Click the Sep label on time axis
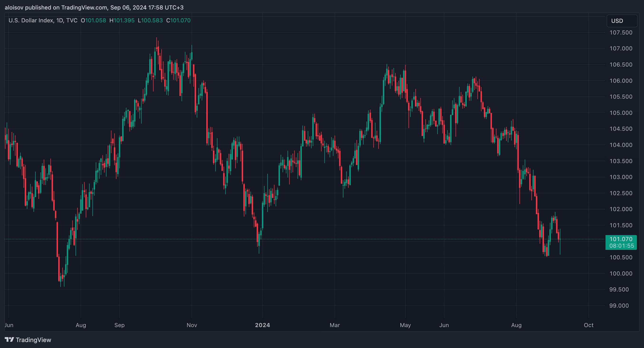The width and height of the screenshot is (644, 348). [119, 325]
